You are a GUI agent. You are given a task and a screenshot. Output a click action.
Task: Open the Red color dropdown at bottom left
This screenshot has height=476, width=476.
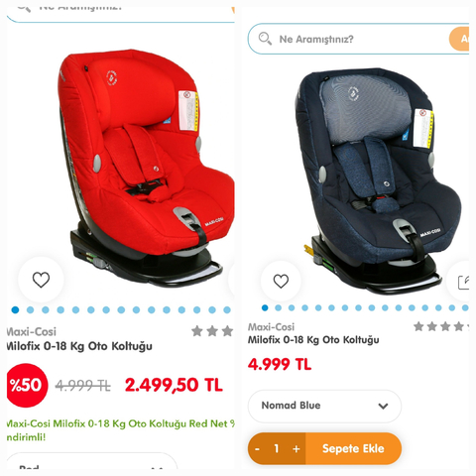[92, 463]
